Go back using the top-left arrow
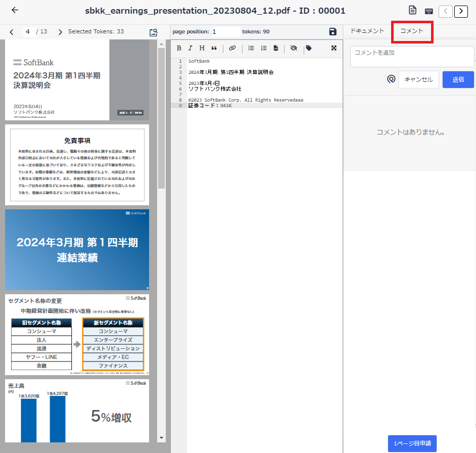 (15, 10)
